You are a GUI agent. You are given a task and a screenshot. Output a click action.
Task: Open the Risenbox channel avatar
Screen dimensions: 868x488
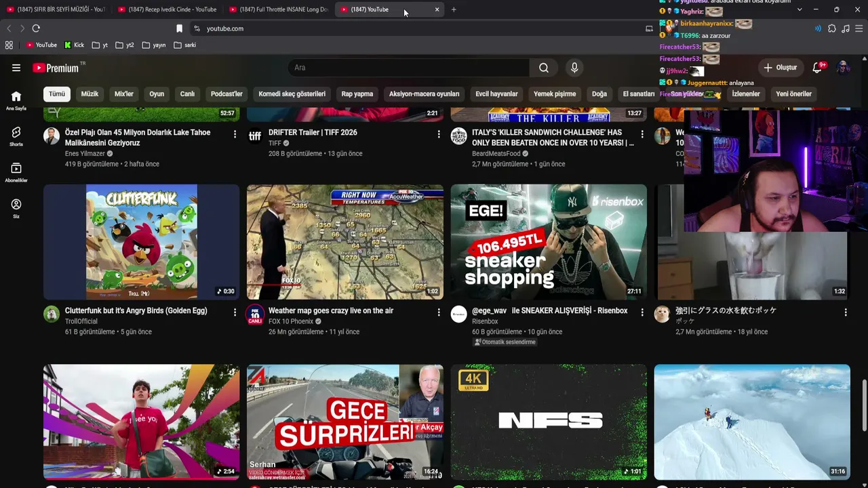click(x=459, y=314)
